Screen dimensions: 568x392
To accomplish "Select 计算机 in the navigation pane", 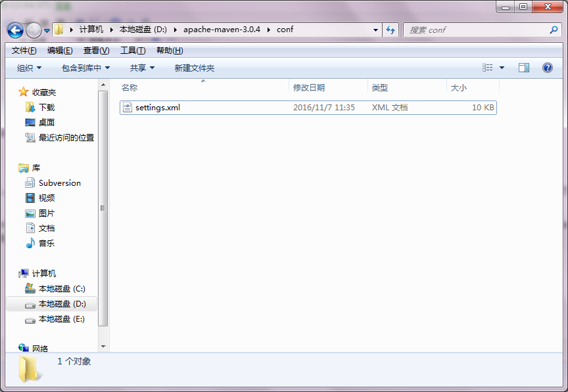I will pyautogui.click(x=44, y=274).
